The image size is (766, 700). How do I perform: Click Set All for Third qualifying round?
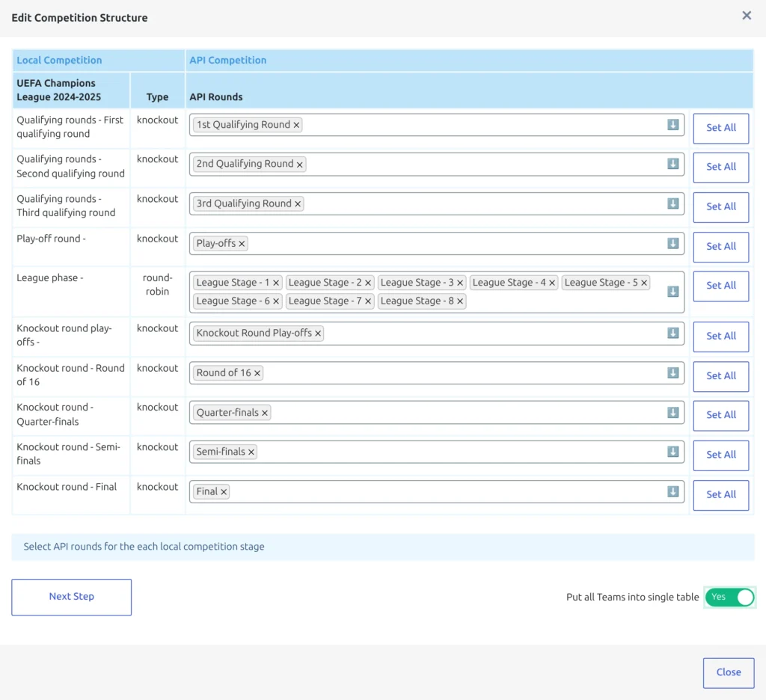(x=720, y=207)
